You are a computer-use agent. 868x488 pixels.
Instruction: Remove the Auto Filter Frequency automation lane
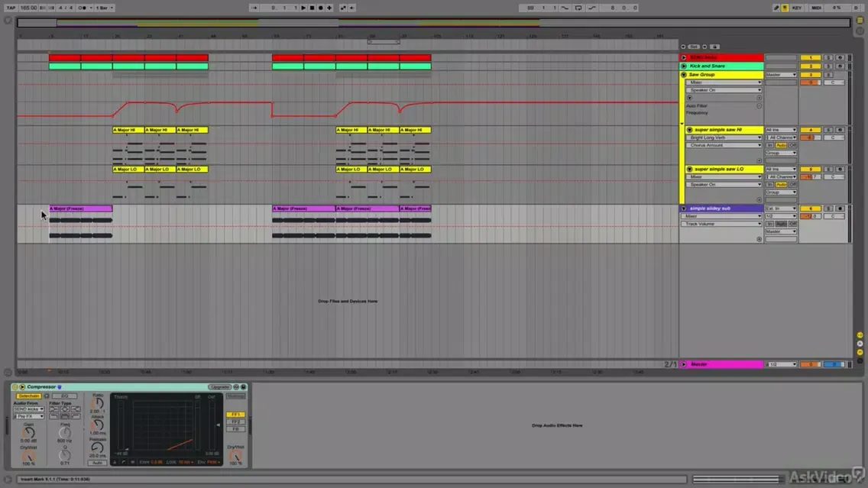[759, 105]
